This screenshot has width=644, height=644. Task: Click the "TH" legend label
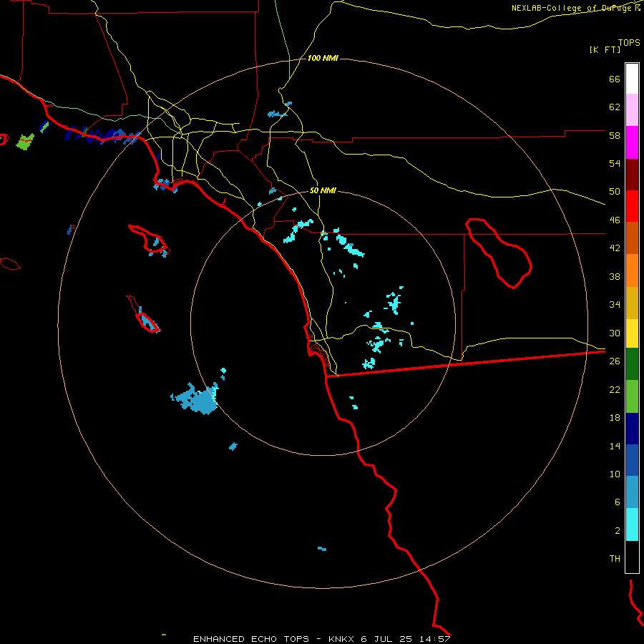pos(615,559)
